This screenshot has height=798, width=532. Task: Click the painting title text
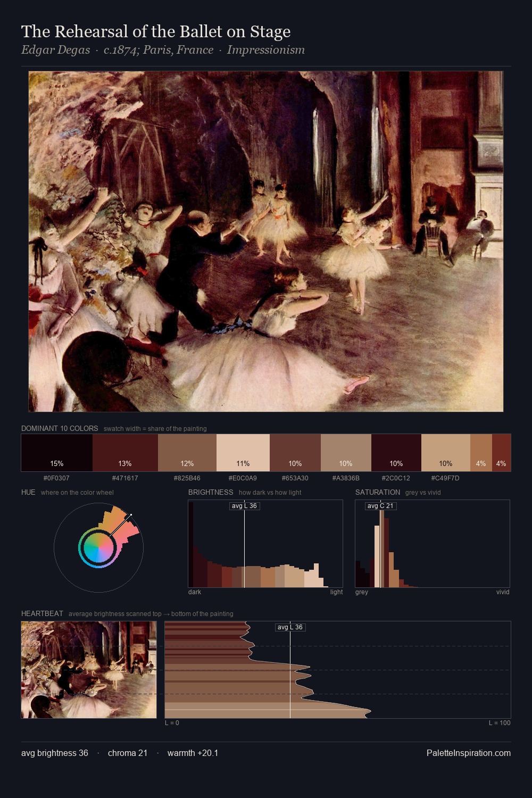[x=156, y=31]
